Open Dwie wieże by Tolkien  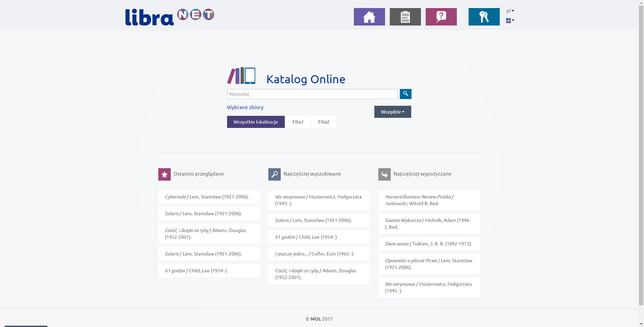point(429,244)
